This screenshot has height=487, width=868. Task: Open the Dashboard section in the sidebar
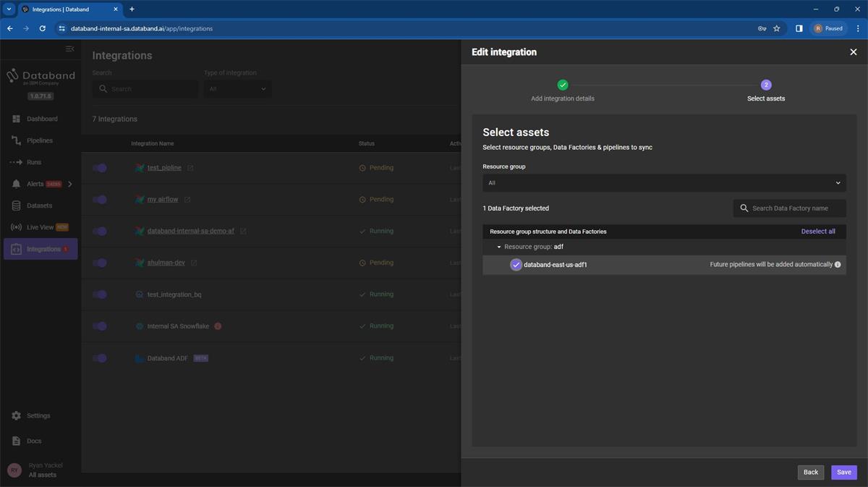pos(41,119)
